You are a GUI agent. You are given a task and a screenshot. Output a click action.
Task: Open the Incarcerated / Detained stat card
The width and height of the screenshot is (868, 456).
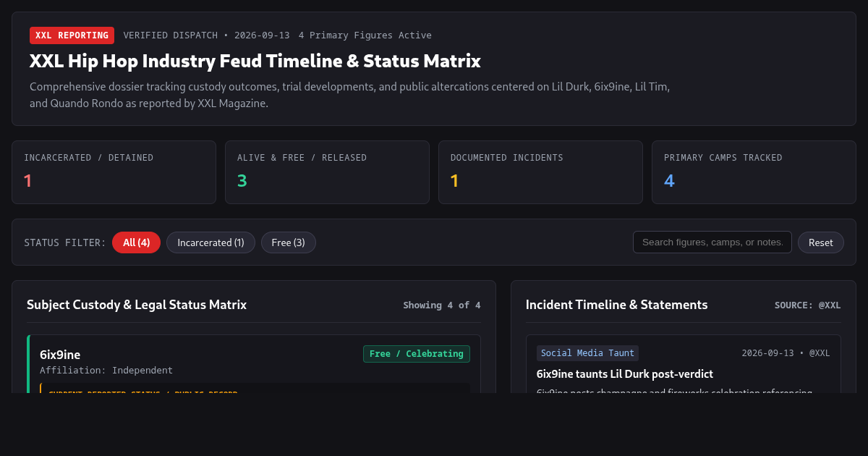point(114,172)
